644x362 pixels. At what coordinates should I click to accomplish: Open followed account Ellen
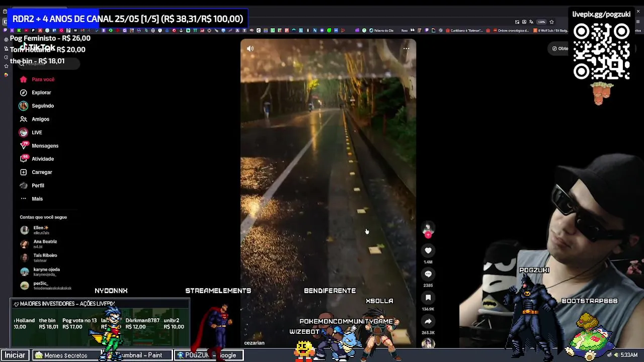[x=41, y=230]
